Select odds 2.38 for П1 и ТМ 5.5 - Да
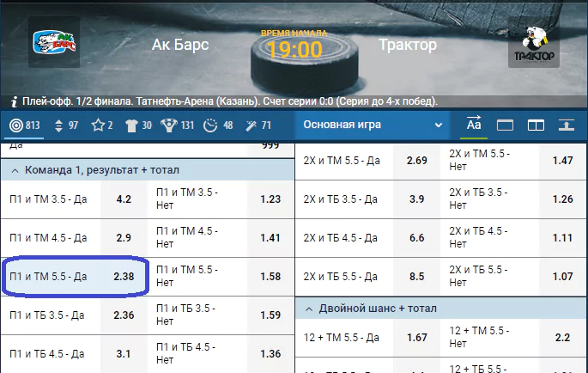588x373 pixels. (124, 277)
